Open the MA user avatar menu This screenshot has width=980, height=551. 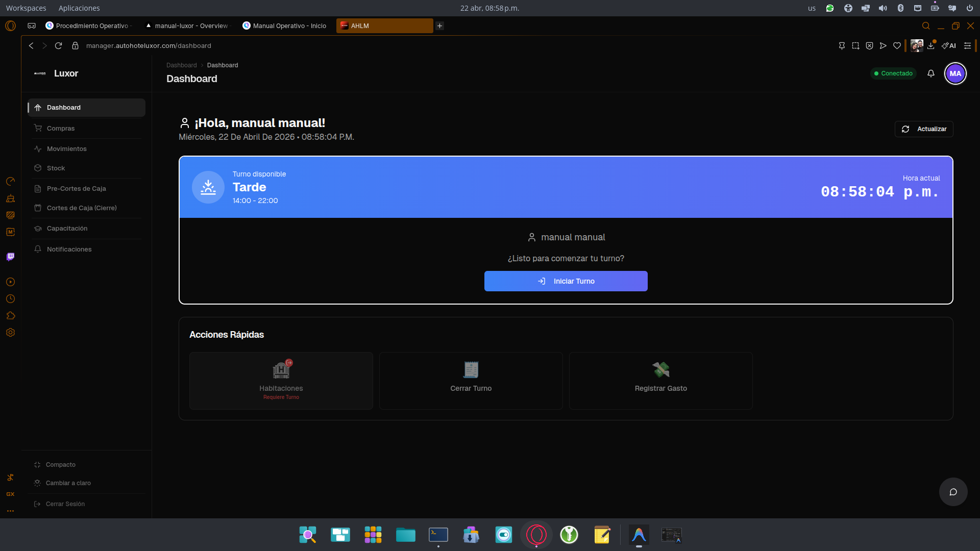pos(955,73)
